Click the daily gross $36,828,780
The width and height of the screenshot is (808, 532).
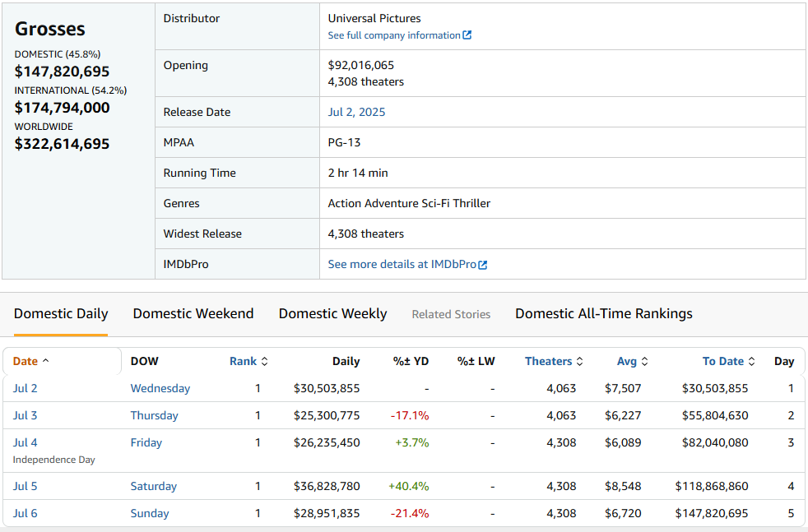click(327, 486)
